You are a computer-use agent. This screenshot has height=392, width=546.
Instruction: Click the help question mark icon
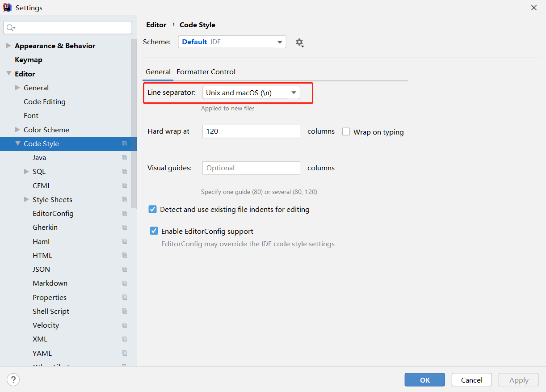pos(13,380)
